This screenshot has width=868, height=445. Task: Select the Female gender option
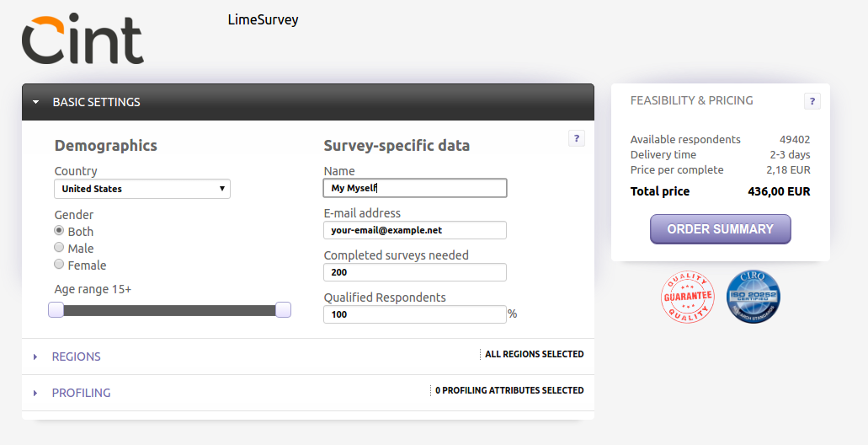(x=59, y=265)
